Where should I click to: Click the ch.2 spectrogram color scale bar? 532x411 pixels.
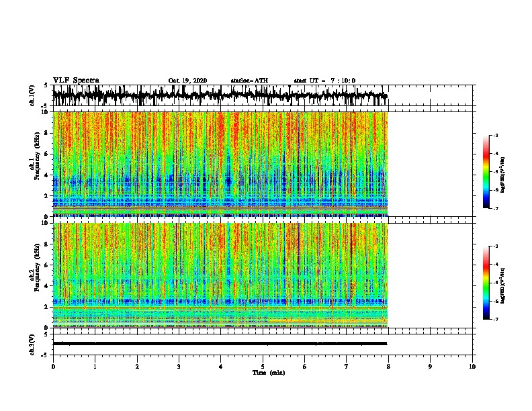[486, 283]
